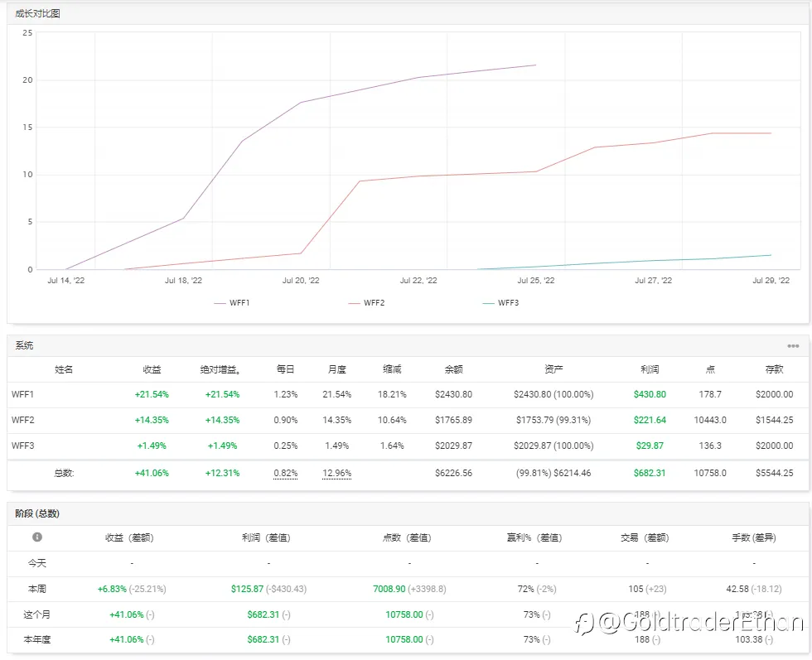The height and width of the screenshot is (660, 812).
Task: Open the WFF3 system row name
Action: tap(23, 446)
